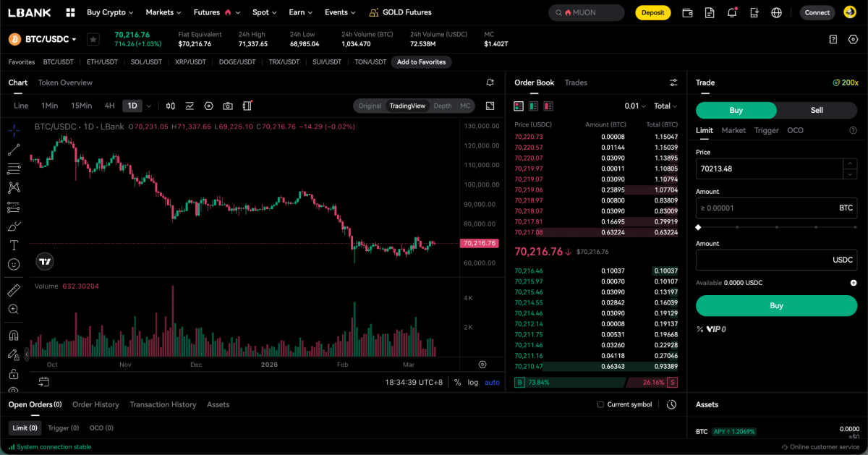Switch to the Trades tab
This screenshot has width=868, height=455.
pyautogui.click(x=576, y=82)
